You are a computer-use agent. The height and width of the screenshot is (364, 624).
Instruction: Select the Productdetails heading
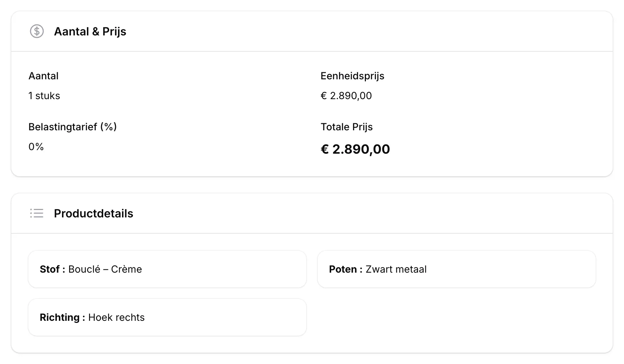tap(94, 214)
